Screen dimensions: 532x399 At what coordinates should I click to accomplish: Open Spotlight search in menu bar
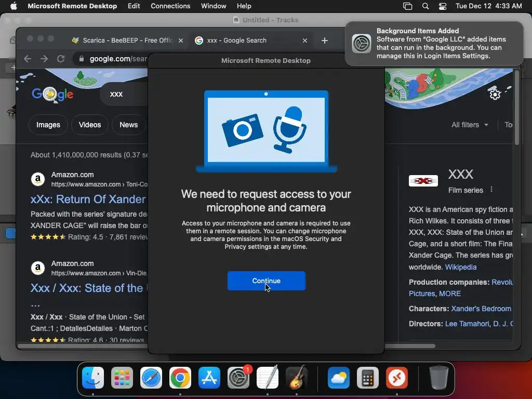point(425,6)
